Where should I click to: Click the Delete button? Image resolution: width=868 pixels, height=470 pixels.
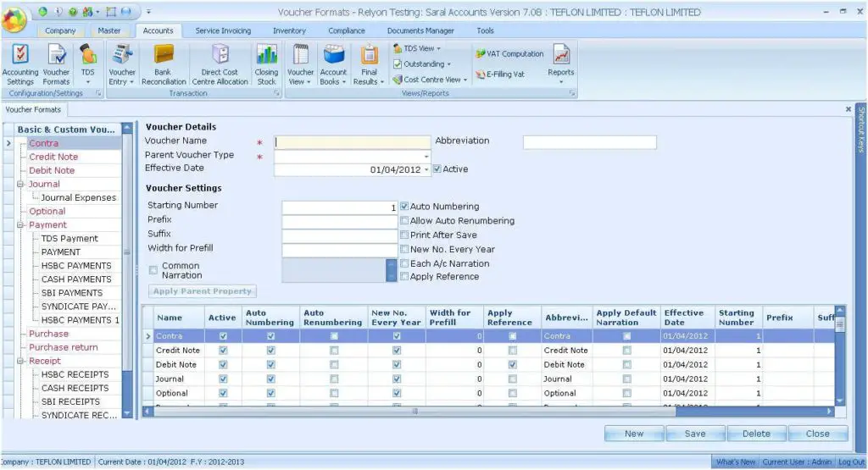[x=756, y=434]
